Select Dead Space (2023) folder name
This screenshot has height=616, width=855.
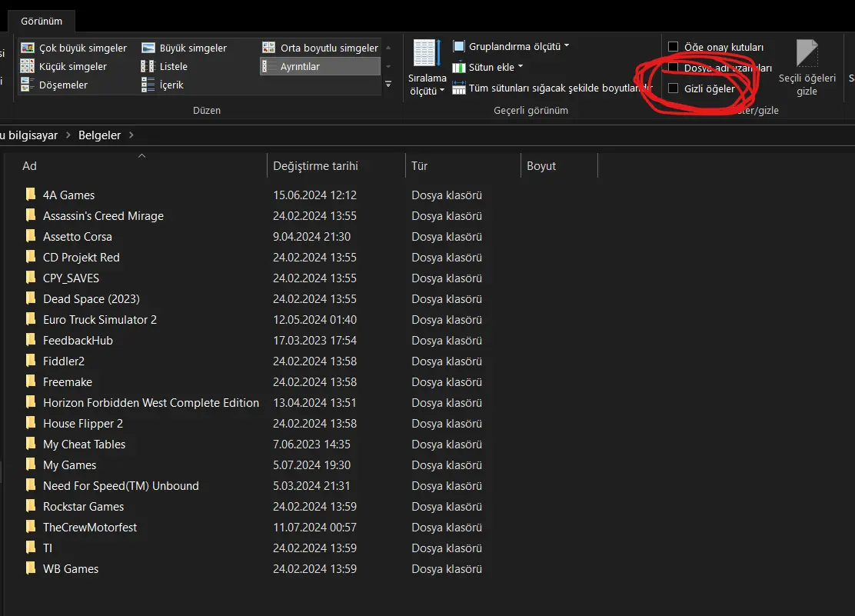point(91,299)
